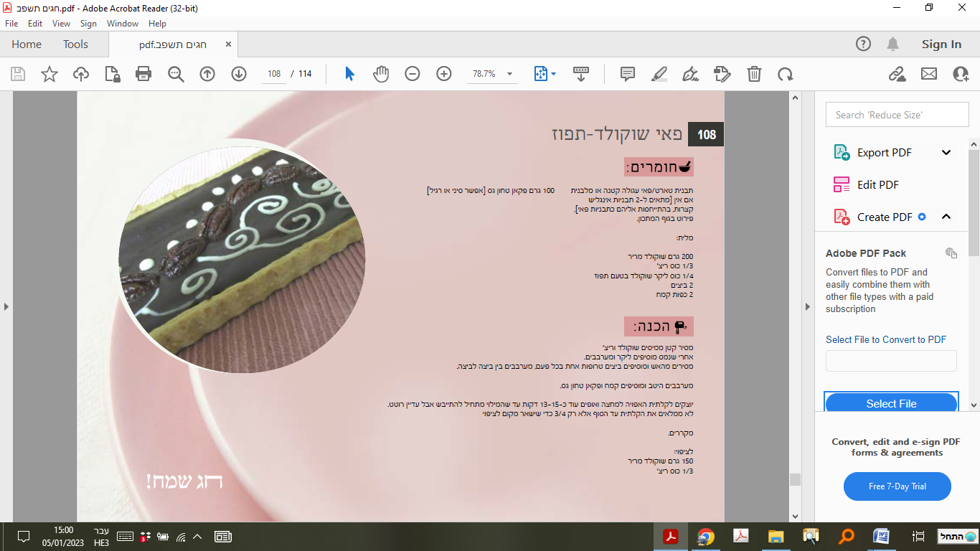980x551 pixels.
Task: Open the Edit menu
Action: 35,24
